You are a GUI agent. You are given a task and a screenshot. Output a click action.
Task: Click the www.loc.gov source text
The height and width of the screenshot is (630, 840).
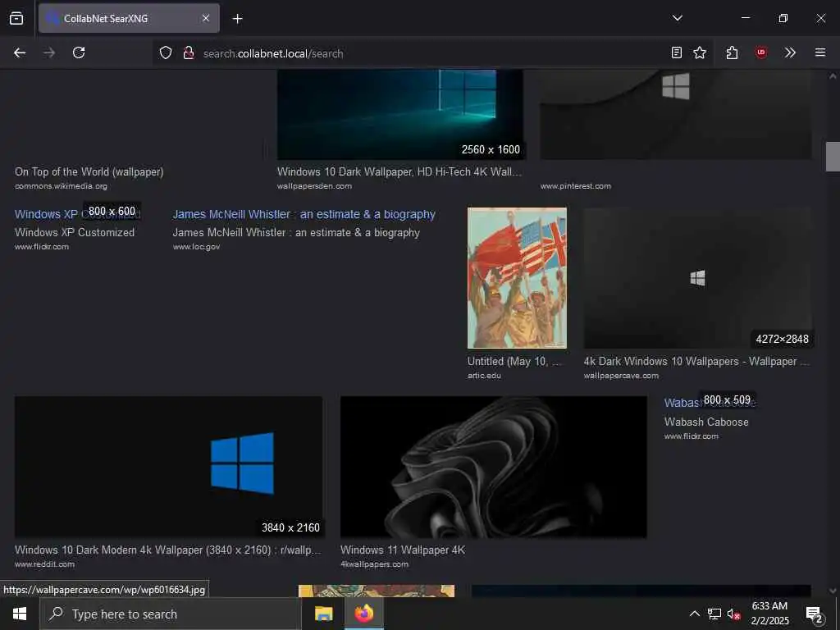pos(196,247)
